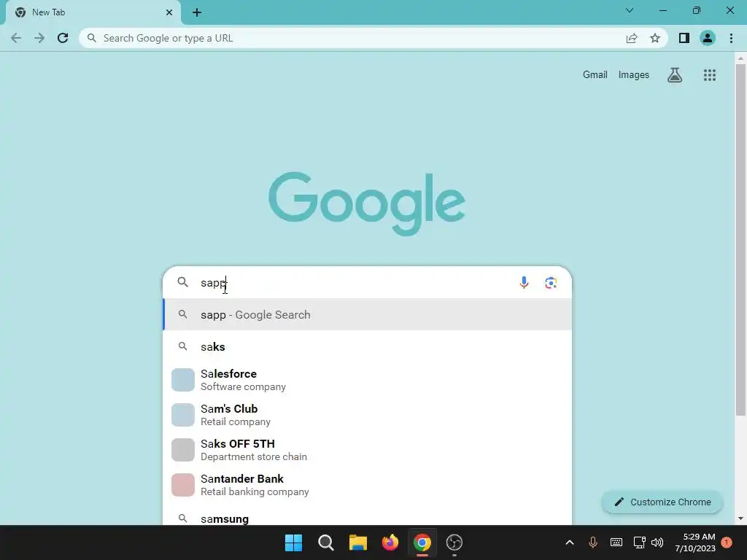Open OBS Studio from the taskbar
Screen dimensions: 747x560
(454, 542)
